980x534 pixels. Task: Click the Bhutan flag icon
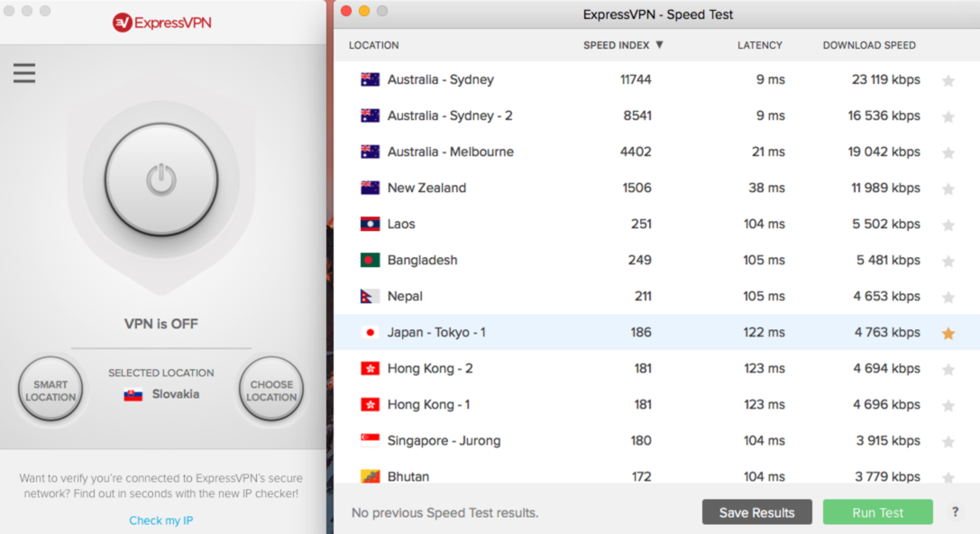370,476
